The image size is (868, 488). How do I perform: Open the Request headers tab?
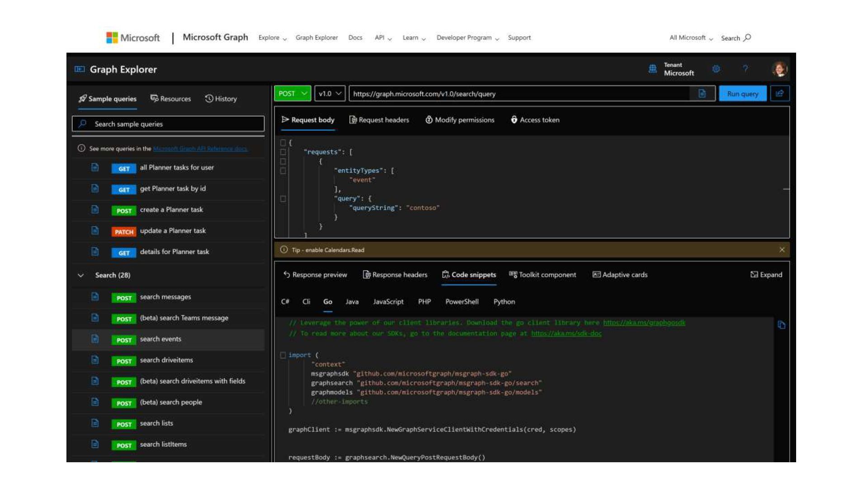(379, 120)
